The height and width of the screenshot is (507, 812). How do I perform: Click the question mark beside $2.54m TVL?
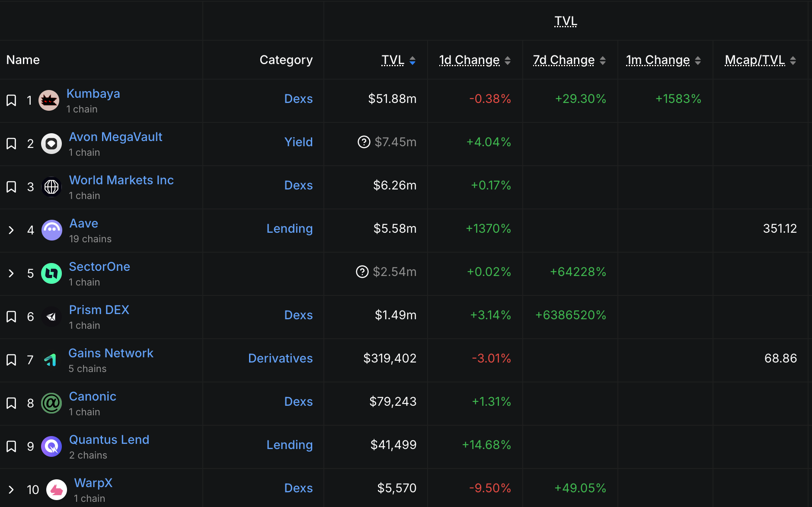[362, 272]
